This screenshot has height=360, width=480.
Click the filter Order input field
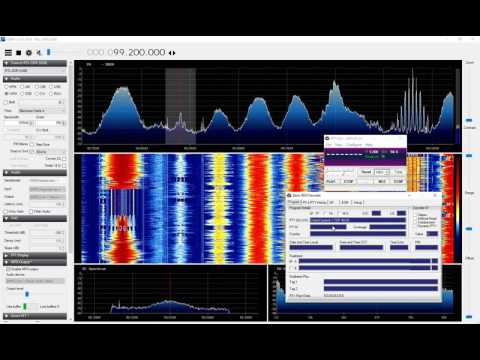coord(51,123)
